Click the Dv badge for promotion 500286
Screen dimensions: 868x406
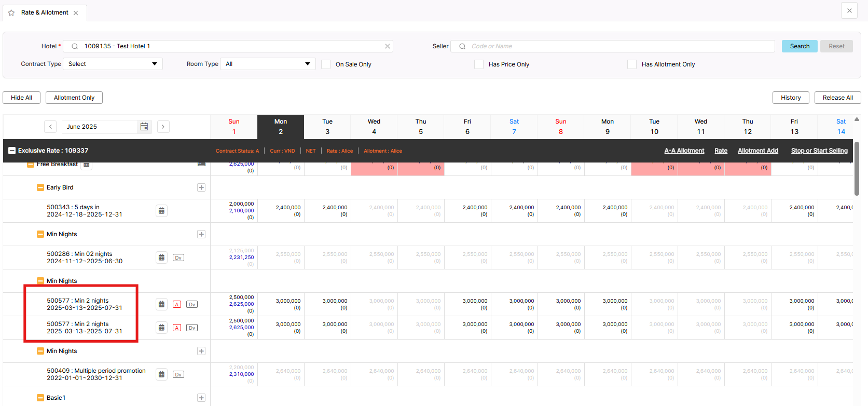point(178,258)
